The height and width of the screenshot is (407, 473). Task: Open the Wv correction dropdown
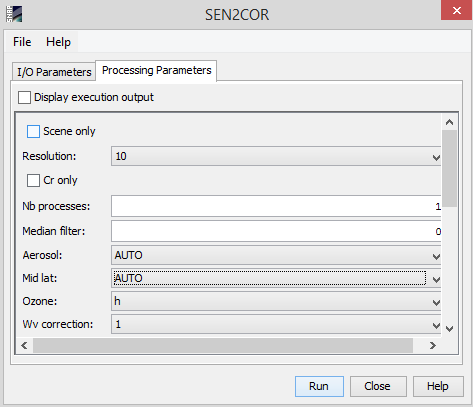coord(276,324)
